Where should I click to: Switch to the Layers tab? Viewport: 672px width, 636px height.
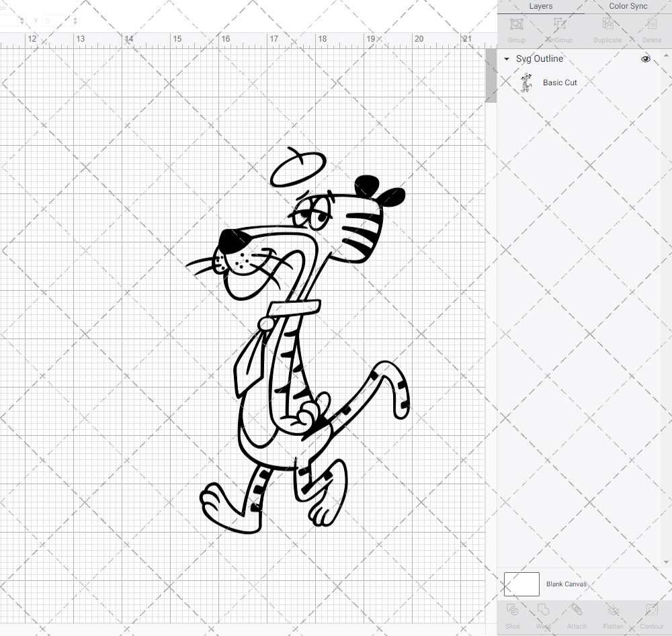coord(540,6)
